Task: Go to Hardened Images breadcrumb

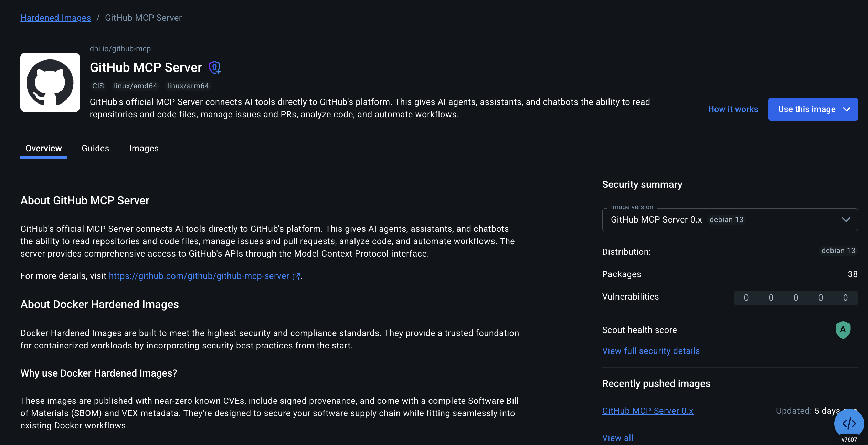Action: pyautogui.click(x=56, y=18)
